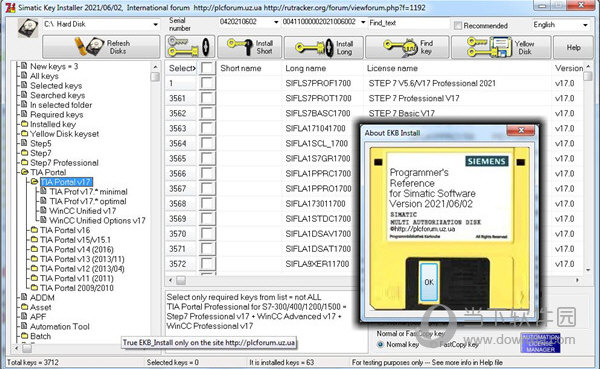Viewport: 600px width, 369px height.
Task: Click the hard disk drive icon
Action: [28, 28]
